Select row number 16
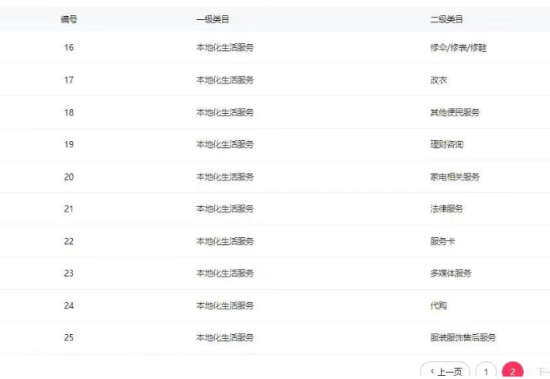Viewport: 550px width, 379px height. (x=69, y=47)
